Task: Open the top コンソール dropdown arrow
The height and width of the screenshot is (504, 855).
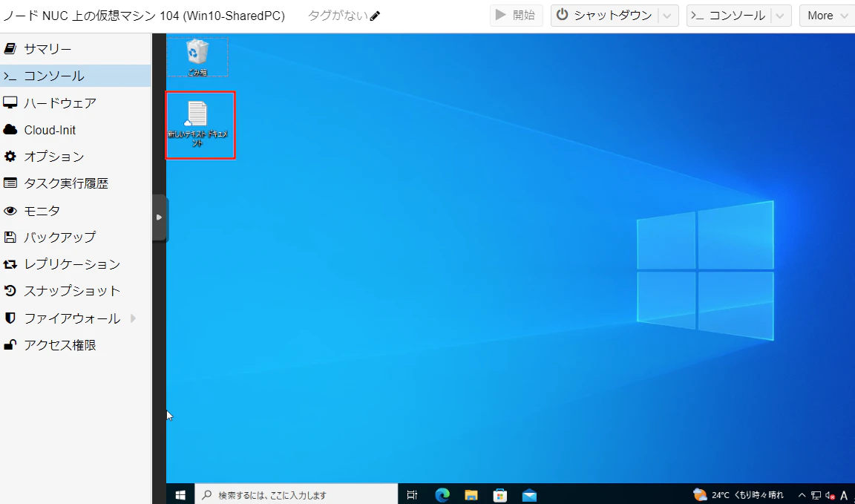Action: [x=781, y=16]
